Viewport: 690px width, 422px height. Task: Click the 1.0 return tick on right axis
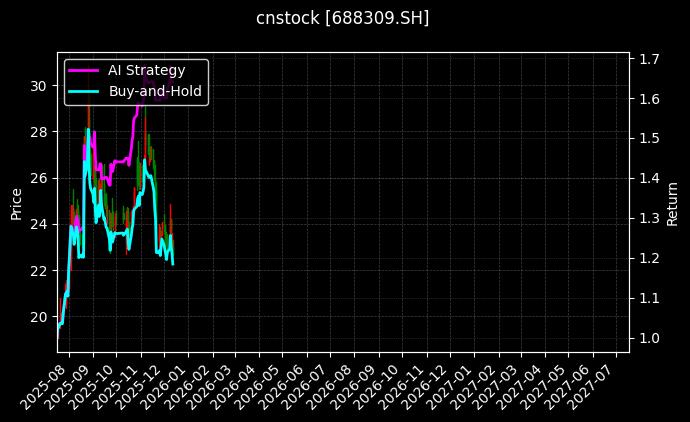coord(648,338)
